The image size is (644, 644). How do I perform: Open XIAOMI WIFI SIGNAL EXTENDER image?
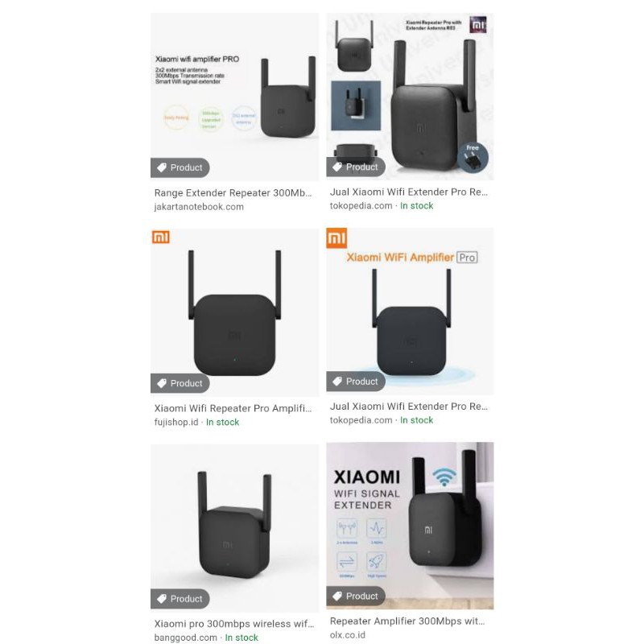pos(410,526)
